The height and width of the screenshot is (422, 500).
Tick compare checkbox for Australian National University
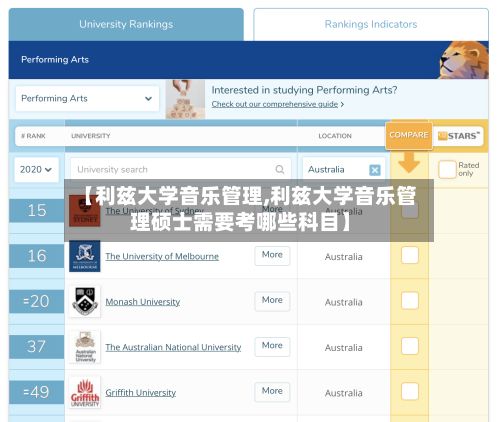click(x=410, y=346)
